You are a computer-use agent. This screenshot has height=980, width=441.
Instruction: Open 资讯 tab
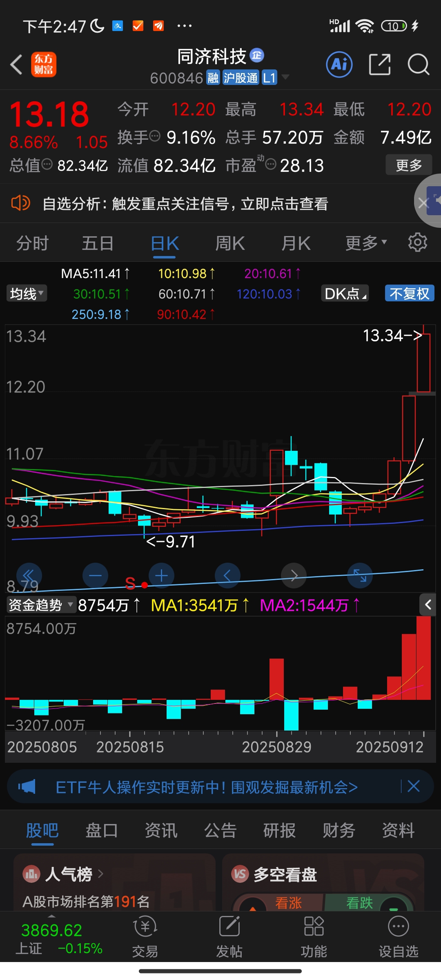point(161,830)
